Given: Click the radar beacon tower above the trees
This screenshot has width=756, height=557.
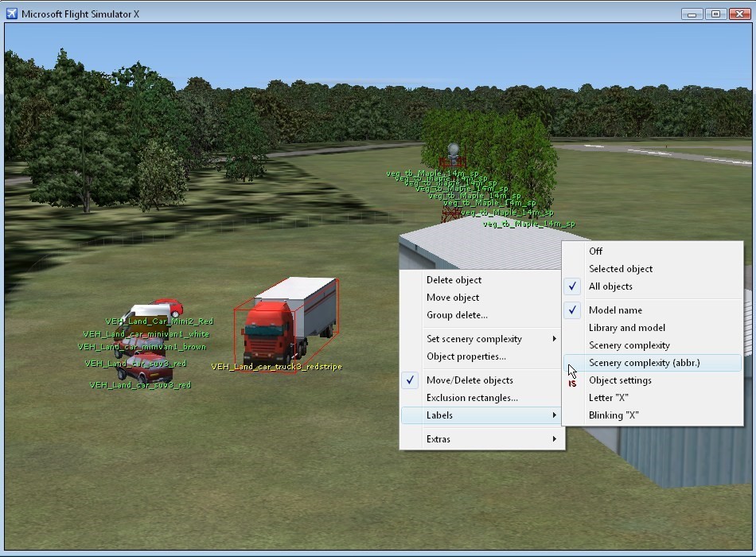Looking at the screenshot, I should point(453,153).
